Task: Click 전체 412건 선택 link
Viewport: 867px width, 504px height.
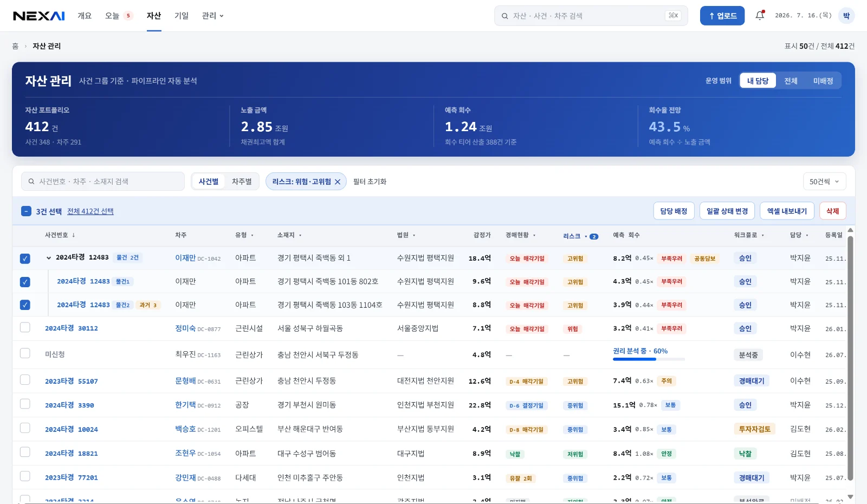Action: tap(90, 211)
